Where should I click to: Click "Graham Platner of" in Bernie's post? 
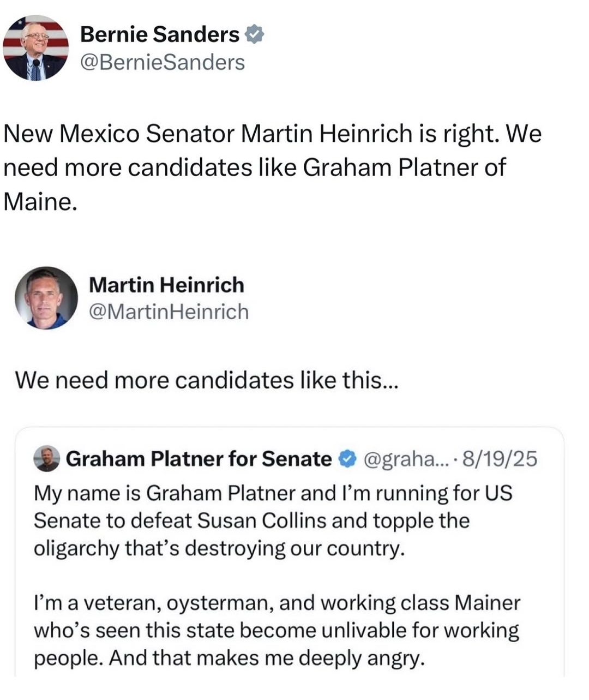click(404, 167)
